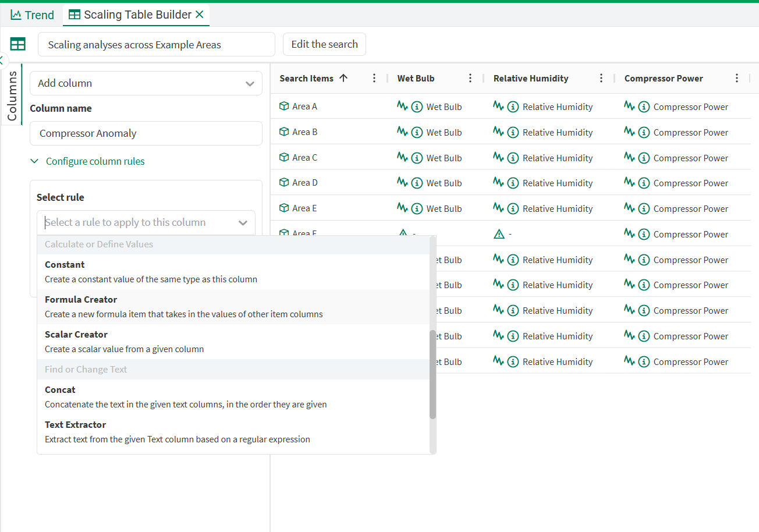
Task: Click the warning triangle in Relative Humidity column
Action: pos(499,234)
